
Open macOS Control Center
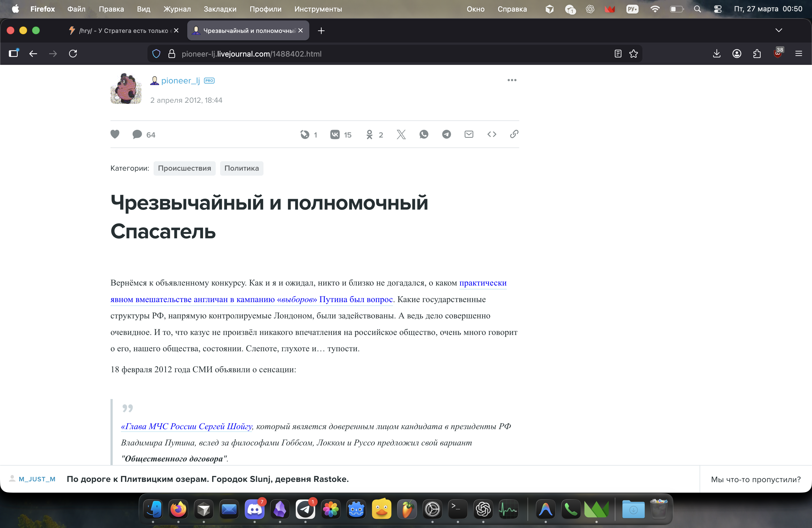tap(718, 9)
